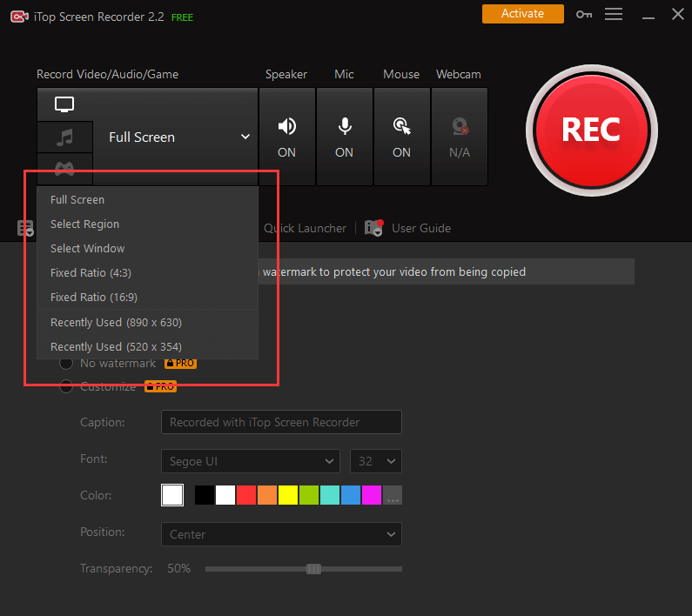692x616 pixels.
Task: Choose Select Region from the dropdown list
Action: pyautogui.click(x=84, y=224)
